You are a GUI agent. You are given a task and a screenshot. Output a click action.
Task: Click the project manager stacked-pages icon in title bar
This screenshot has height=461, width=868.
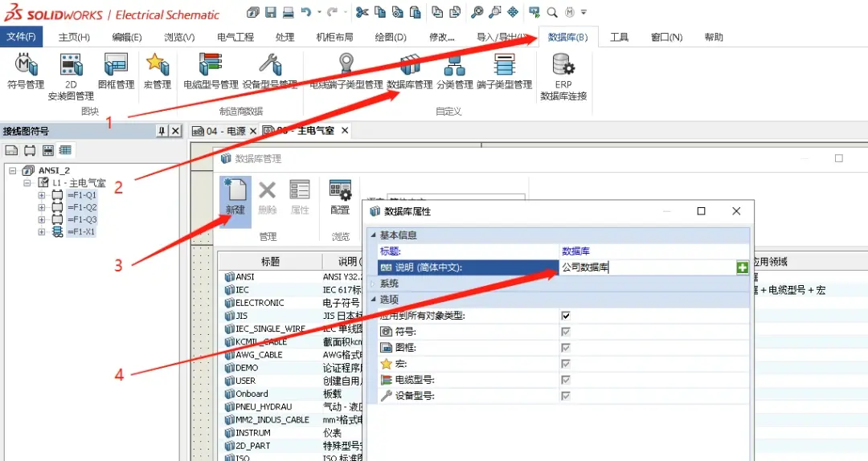point(253,11)
